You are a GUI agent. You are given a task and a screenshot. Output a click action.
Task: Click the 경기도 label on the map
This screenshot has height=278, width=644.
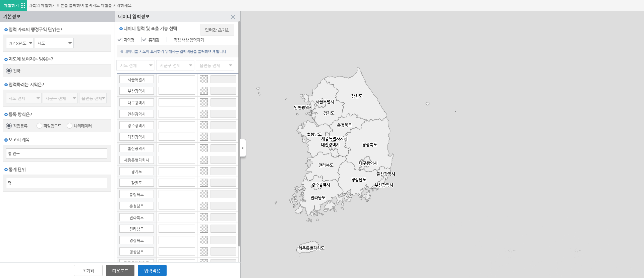(329, 113)
